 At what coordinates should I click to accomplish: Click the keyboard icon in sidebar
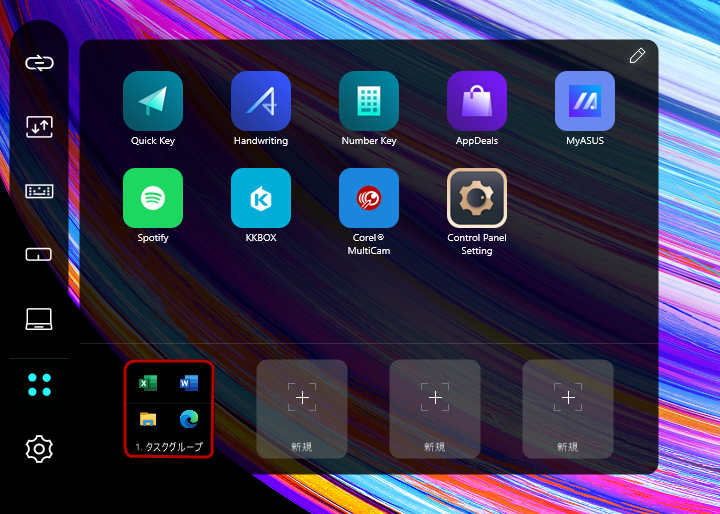click(x=39, y=191)
